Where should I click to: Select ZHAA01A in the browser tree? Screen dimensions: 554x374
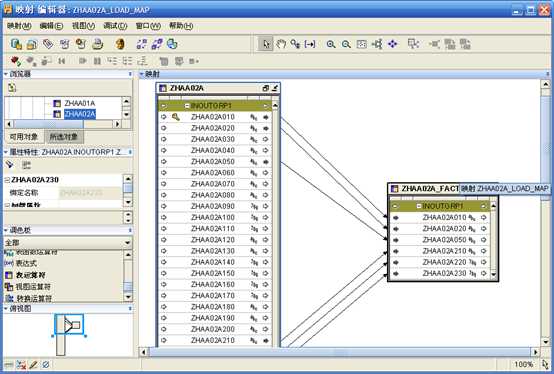79,103
